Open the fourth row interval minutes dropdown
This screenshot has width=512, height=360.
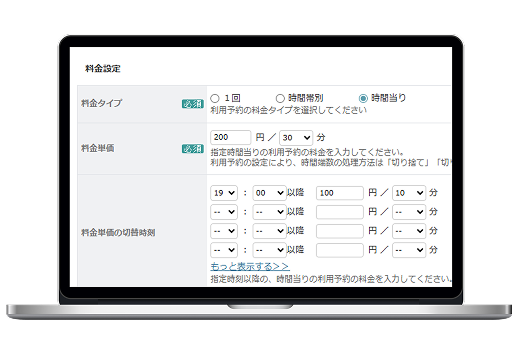point(409,250)
